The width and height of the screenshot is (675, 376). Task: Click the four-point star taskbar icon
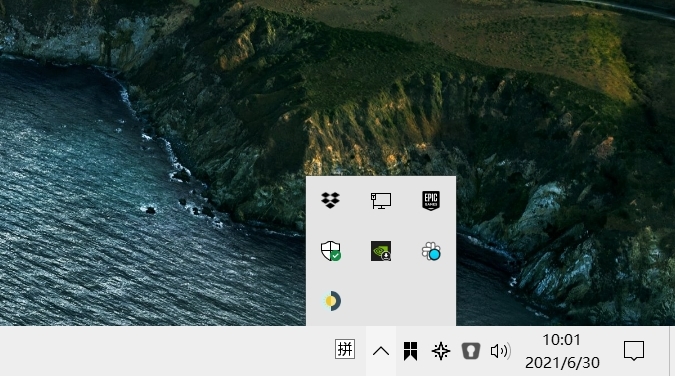click(441, 351)
